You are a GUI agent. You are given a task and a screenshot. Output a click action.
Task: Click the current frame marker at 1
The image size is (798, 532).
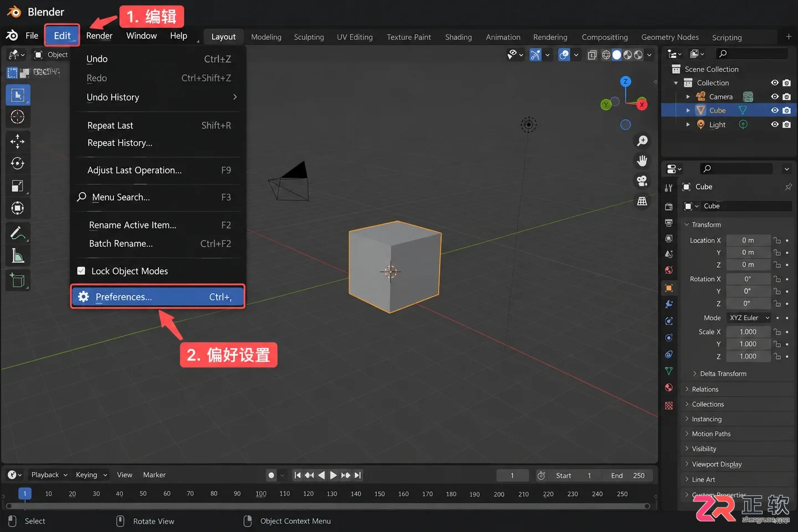pyautogui.click(x=25, y=493)
